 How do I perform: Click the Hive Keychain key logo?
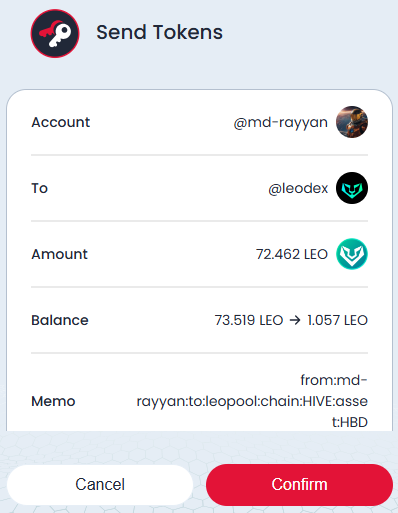[55, 33]
